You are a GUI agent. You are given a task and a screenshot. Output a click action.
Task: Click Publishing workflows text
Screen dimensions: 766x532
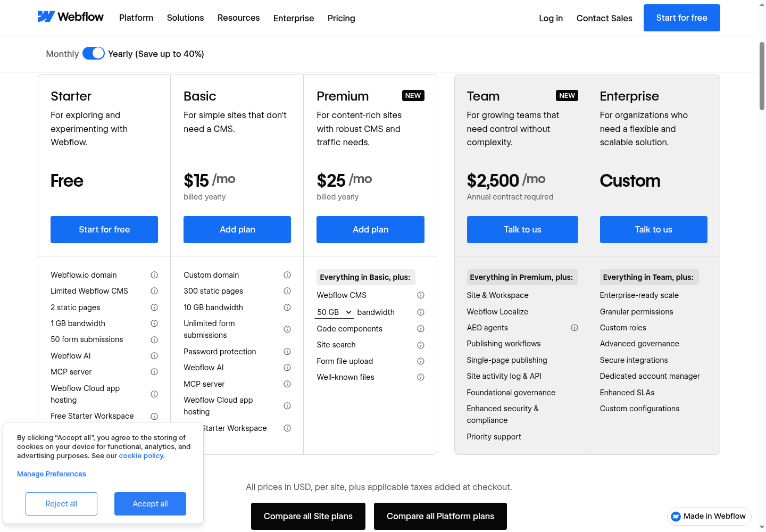click(503, 344)
